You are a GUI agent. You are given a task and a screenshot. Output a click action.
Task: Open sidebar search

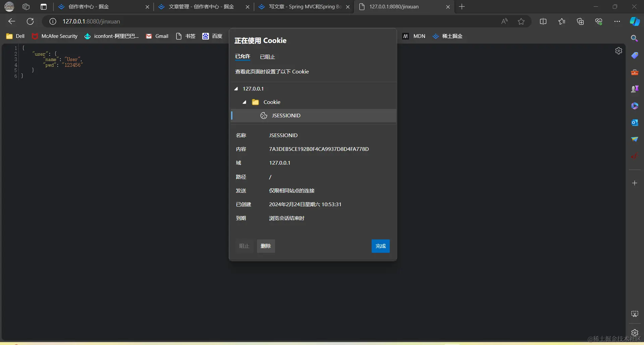635,39
